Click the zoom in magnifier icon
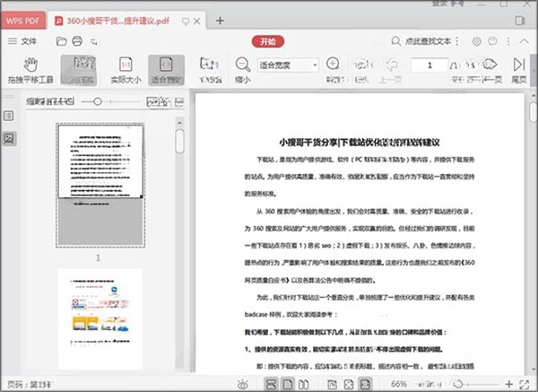 point(334,65)
